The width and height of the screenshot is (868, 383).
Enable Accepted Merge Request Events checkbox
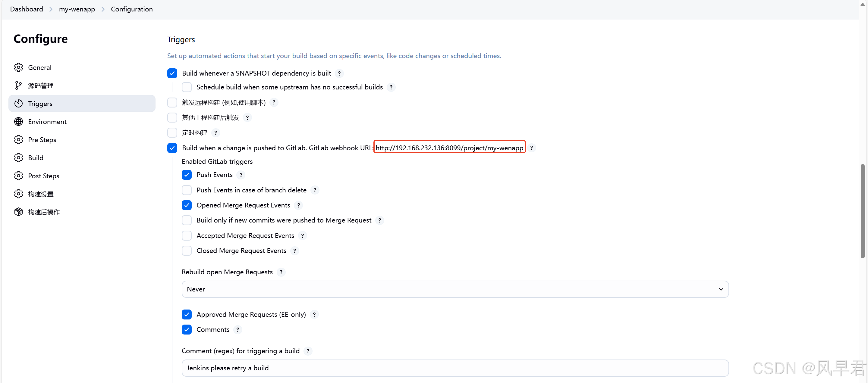point(187,235)
